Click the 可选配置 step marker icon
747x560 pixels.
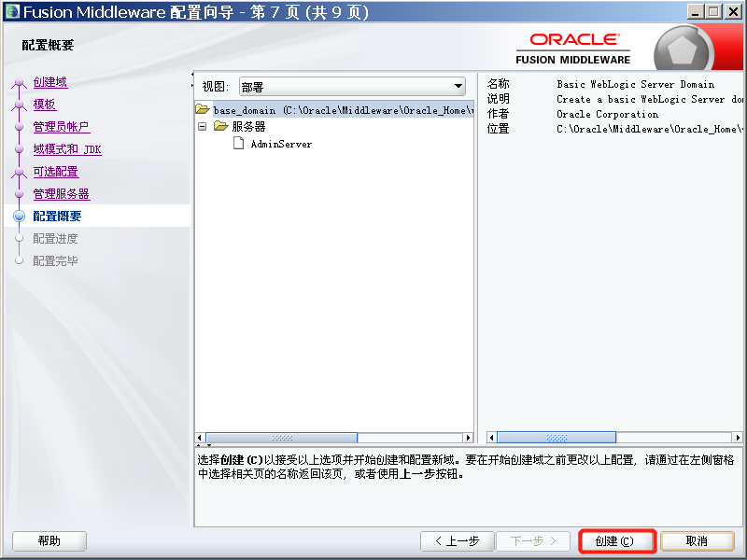pos(19,172)
